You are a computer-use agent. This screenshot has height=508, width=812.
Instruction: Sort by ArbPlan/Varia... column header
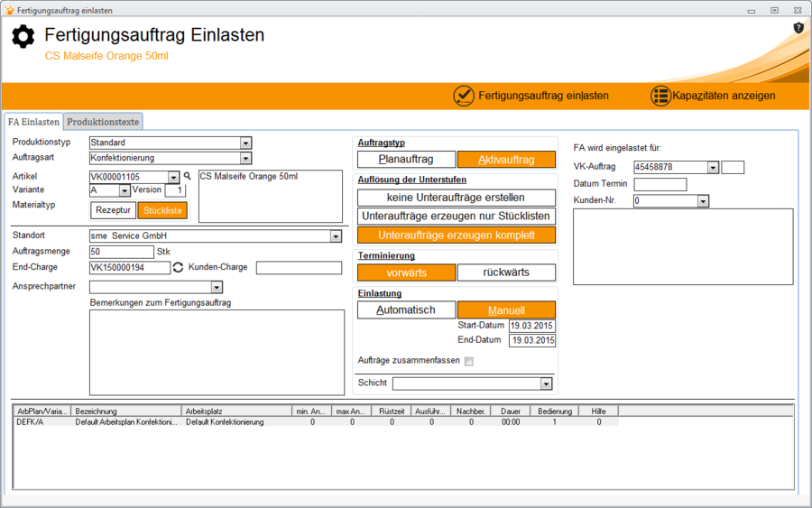click(x=42, y=411)
